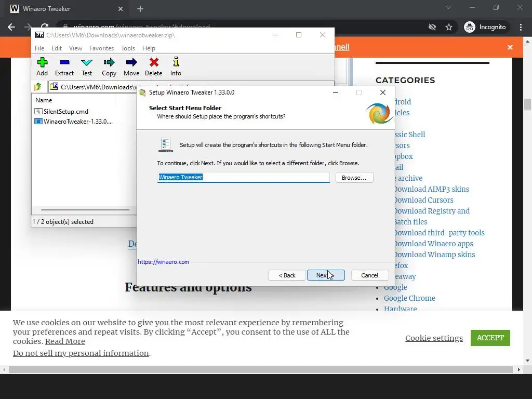Dismiss the orange banner with its X
Viewport: 532px width, 399px height.
tap(510, 47)
